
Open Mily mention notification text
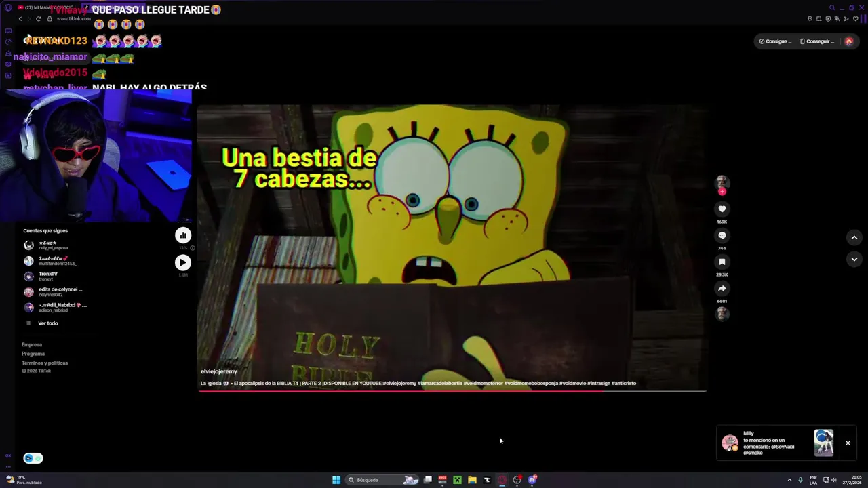pos(768,443)
